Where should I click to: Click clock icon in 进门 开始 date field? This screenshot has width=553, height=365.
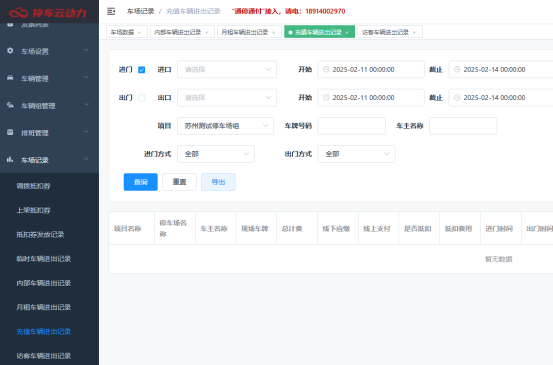[x=326, y=69]
